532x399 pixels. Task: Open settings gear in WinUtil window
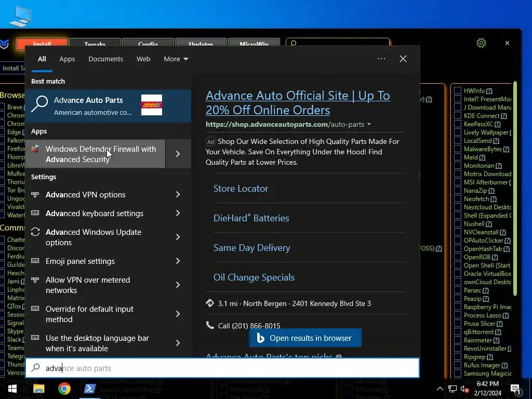pyautogui.click(x=481, y=43)
